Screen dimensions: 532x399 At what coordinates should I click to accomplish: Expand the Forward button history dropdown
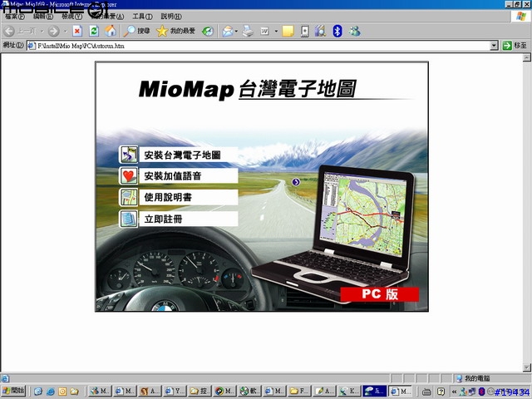(65, 32)
